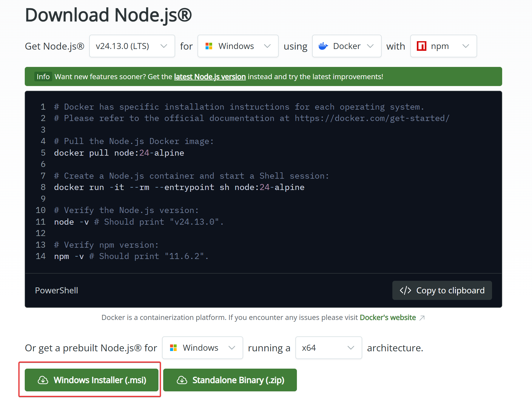This screenshot has width=532, height=400.
Task: Click the red npm logo icon
Action: [x=421, y=46]
